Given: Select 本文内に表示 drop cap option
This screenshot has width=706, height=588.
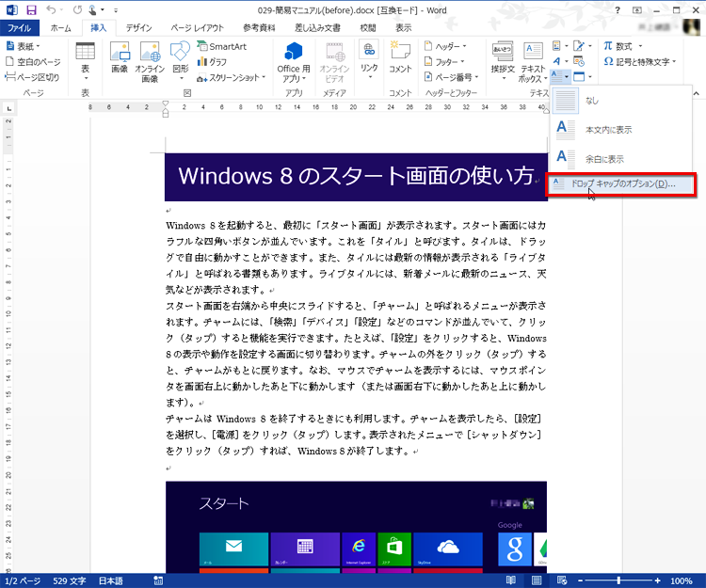Looking at the screenshot, I should tap(621, 130).
